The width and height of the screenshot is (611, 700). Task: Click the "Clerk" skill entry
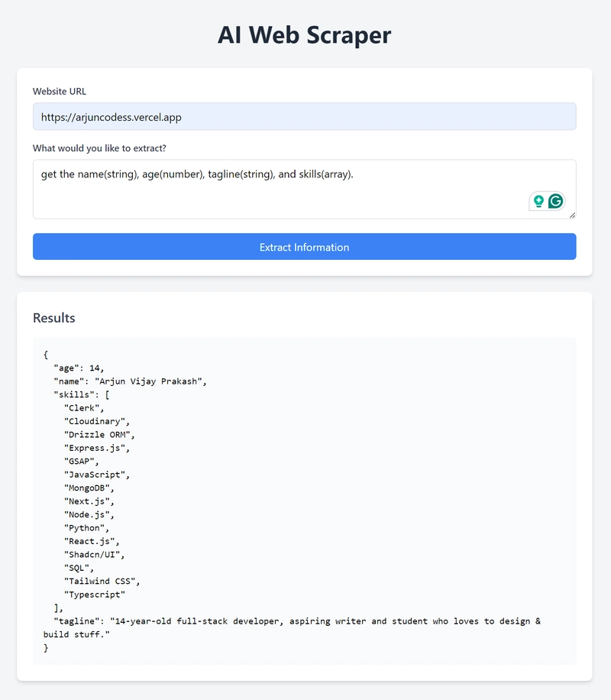click(84, 408)
